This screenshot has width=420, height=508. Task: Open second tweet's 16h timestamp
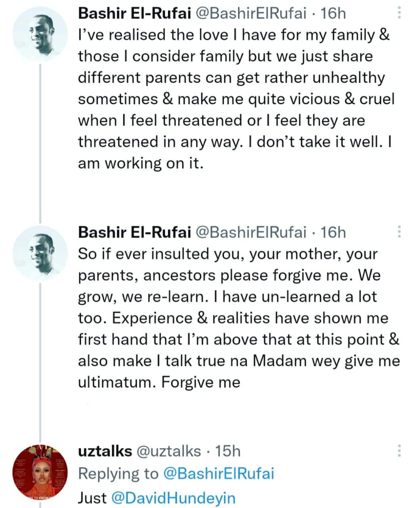(x=333, y=232)
